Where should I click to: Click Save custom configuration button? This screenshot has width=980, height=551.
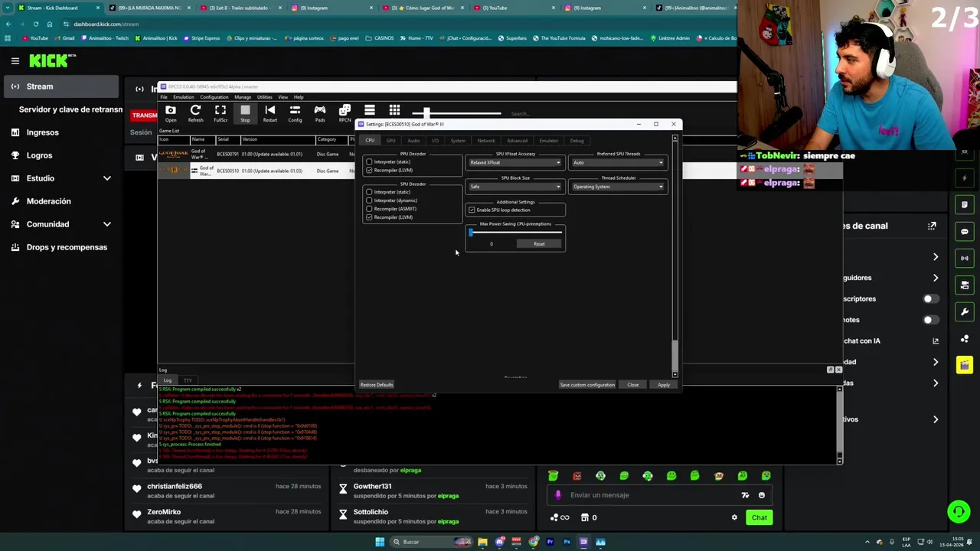click(587, 385)
